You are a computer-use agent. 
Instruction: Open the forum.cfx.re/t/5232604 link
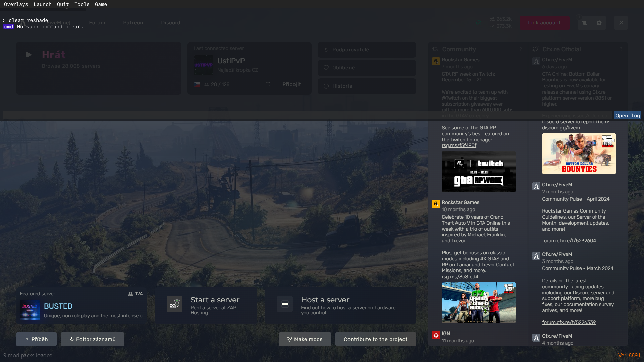pyautogui.click(x=569, y=241)
